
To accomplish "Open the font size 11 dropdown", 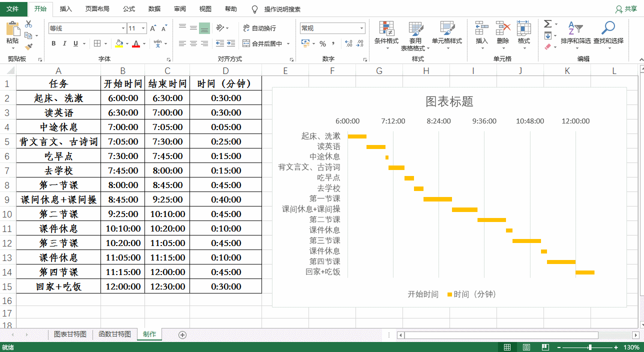I will [143, 28].
